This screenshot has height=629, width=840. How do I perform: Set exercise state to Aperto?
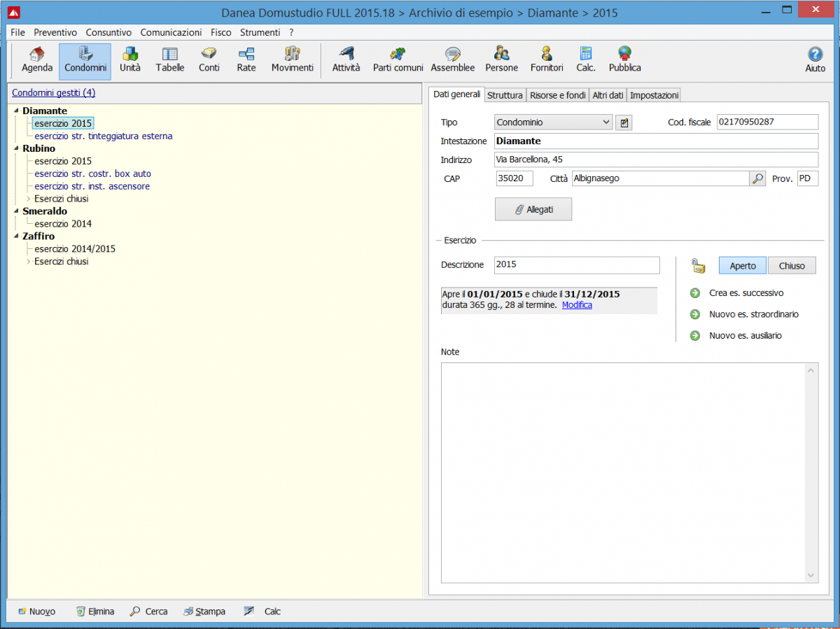[743, 266]
